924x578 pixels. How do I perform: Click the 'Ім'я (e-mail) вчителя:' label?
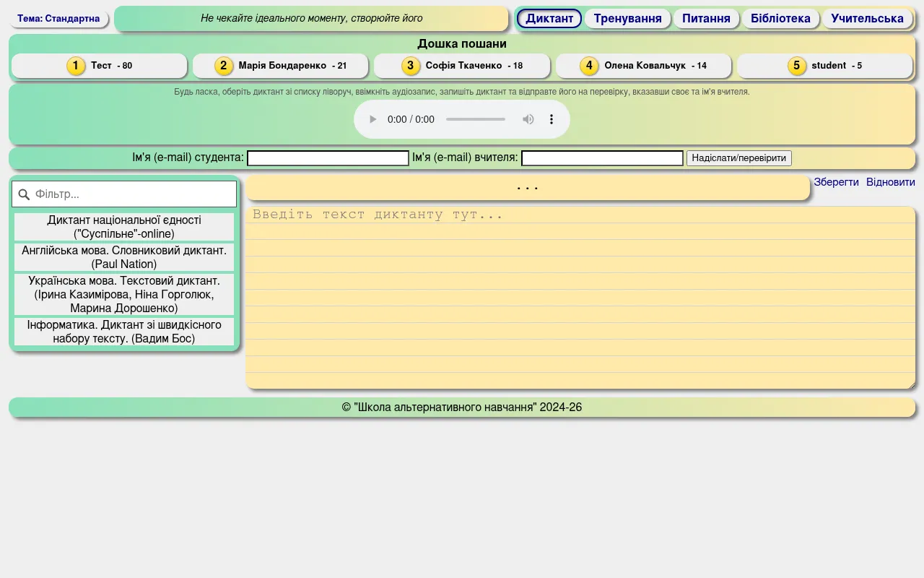pyautogui.click(x=465, y=158)
